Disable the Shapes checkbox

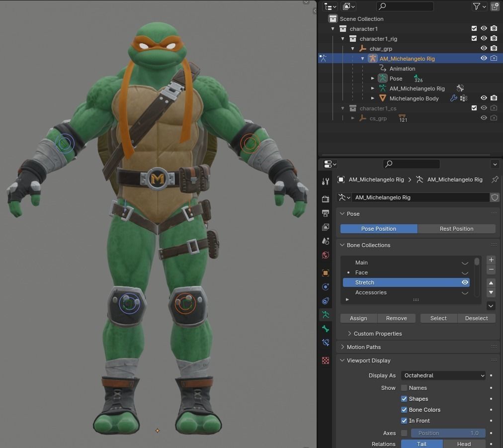[x=404, y=399]
